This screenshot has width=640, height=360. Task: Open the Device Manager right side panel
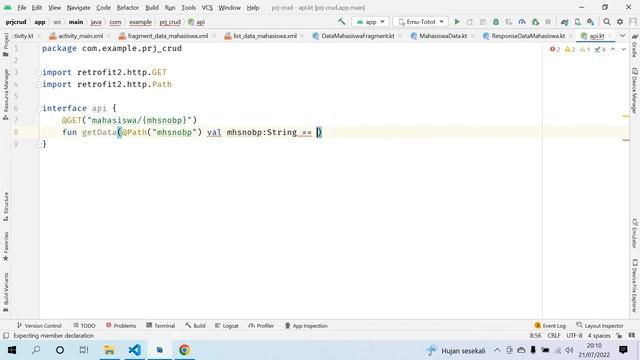point(635,91)
